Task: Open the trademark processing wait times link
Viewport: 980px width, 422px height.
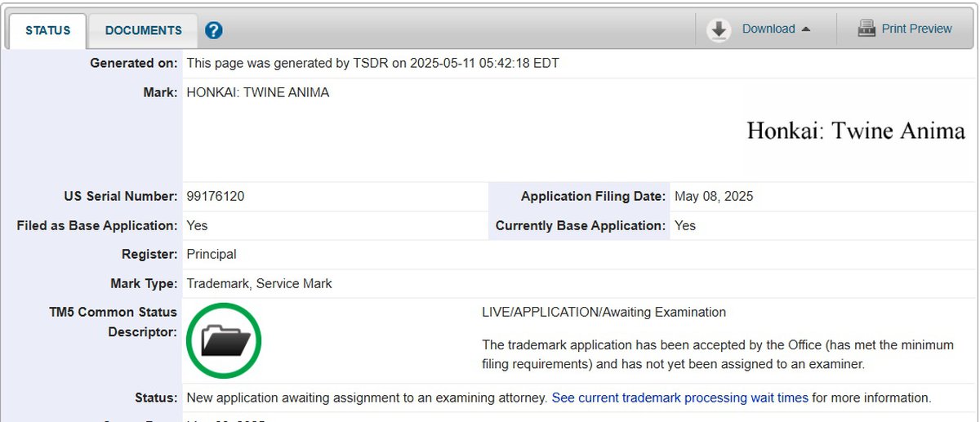Action: point(679,398)
